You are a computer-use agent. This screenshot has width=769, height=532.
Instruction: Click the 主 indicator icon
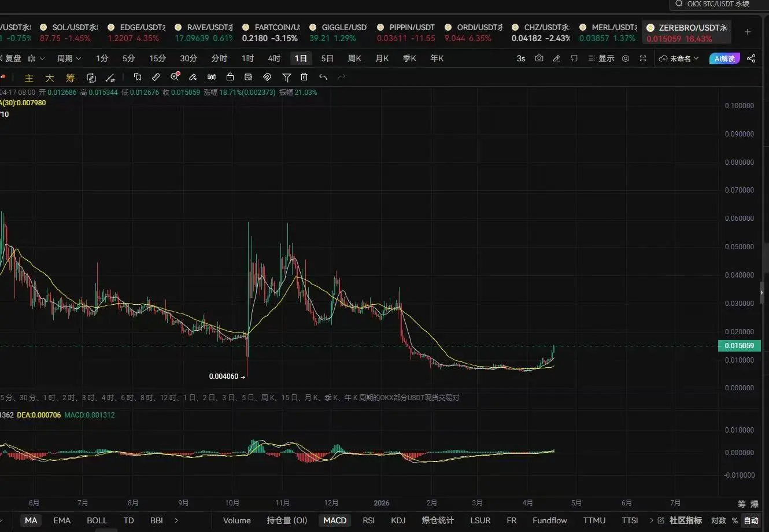[x=29, y=78]
